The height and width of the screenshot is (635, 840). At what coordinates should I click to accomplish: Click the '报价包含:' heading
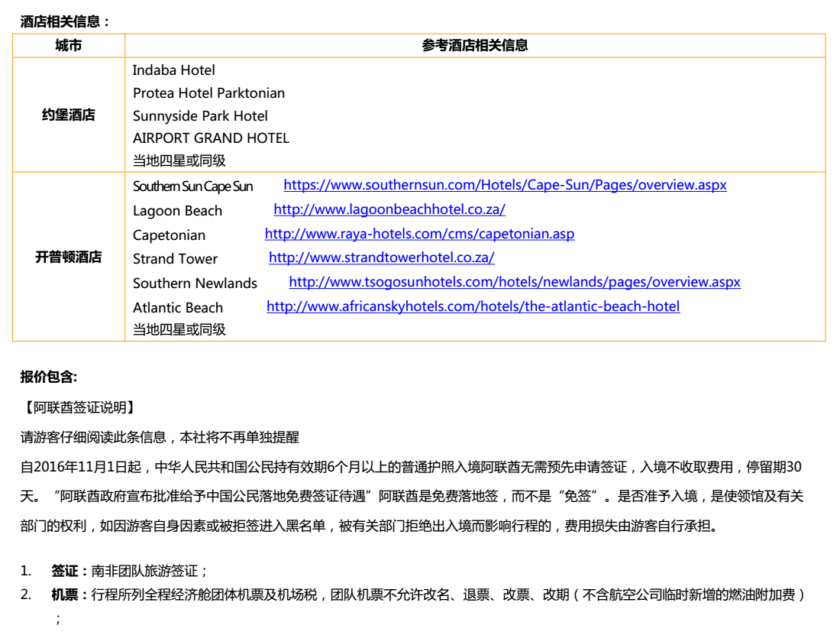coord(49,377)
